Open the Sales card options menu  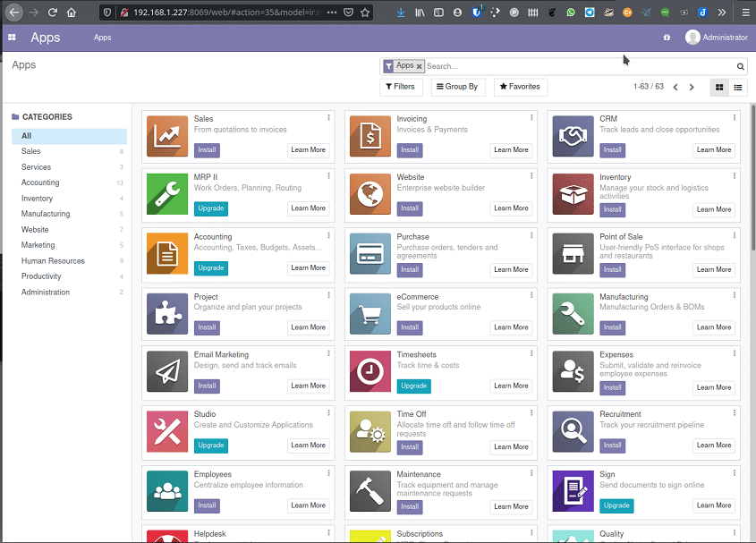[x=329, y=118]
